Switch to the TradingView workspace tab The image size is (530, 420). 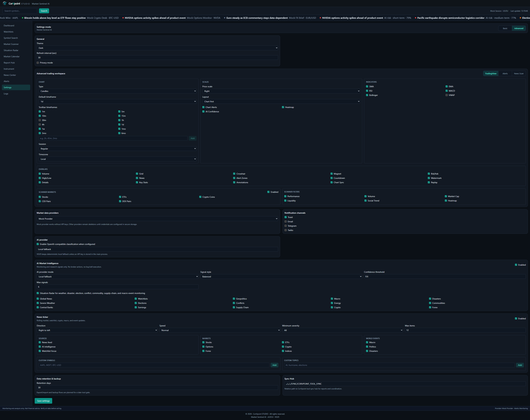coord(490,73)
